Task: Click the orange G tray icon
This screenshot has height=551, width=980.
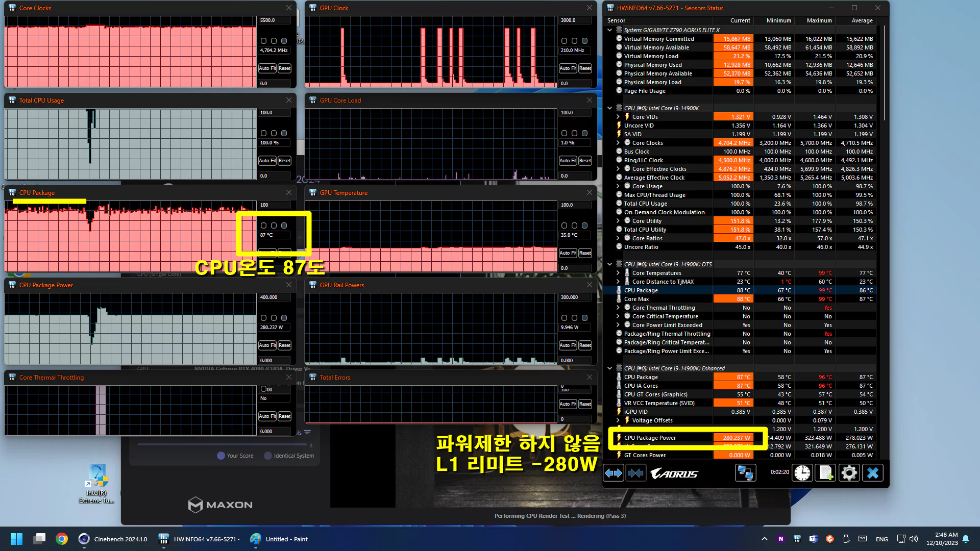Action: click(x=829, y=539)
